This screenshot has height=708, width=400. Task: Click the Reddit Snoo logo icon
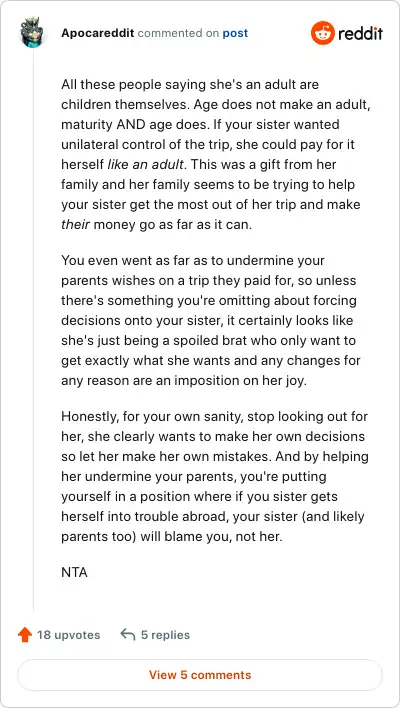coord(322,33)
